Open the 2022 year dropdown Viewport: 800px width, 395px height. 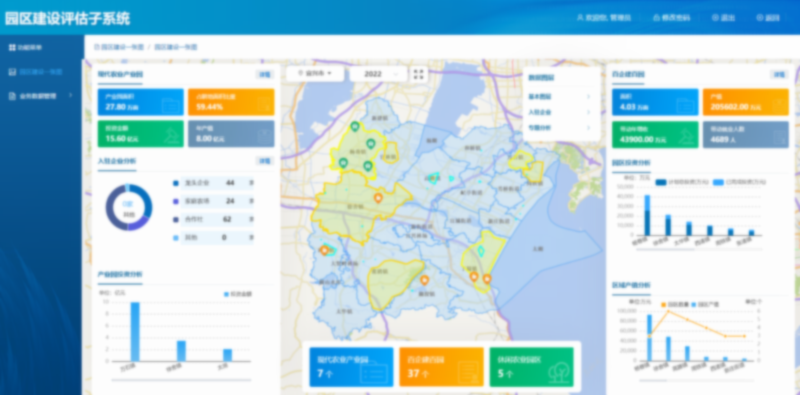[378, 74]
